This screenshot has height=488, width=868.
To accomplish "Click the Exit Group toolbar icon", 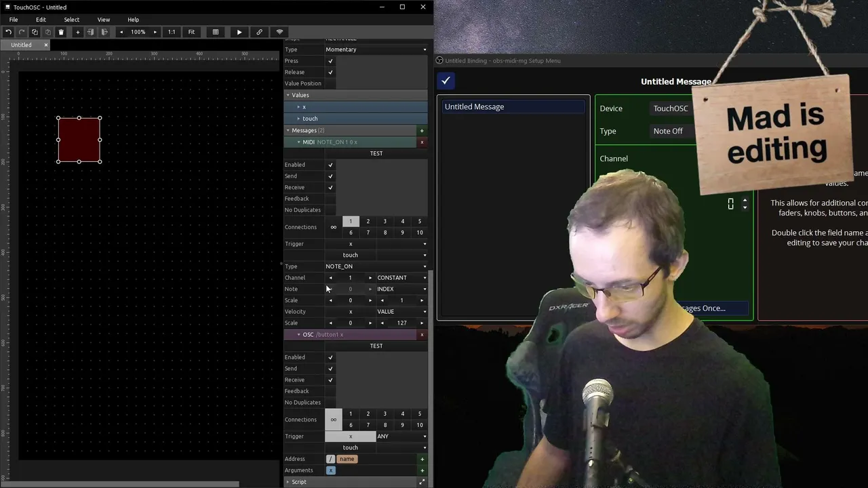I will click(104, 32).
